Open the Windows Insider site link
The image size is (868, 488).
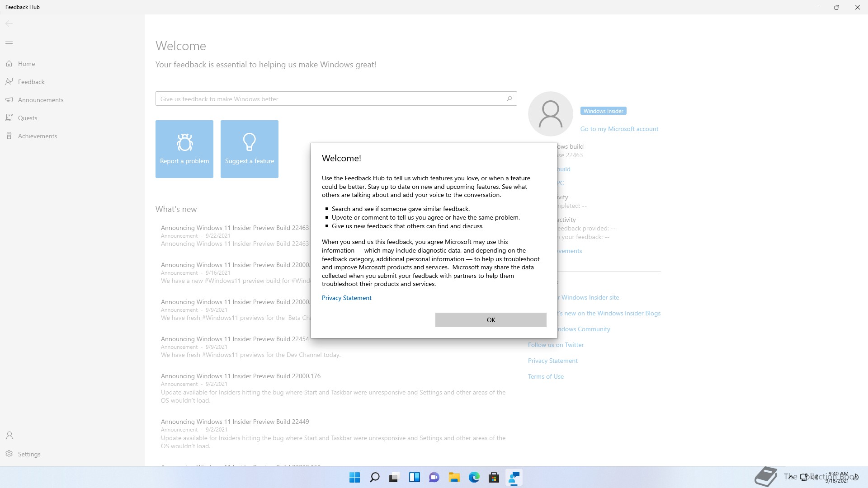coord(590,297)
